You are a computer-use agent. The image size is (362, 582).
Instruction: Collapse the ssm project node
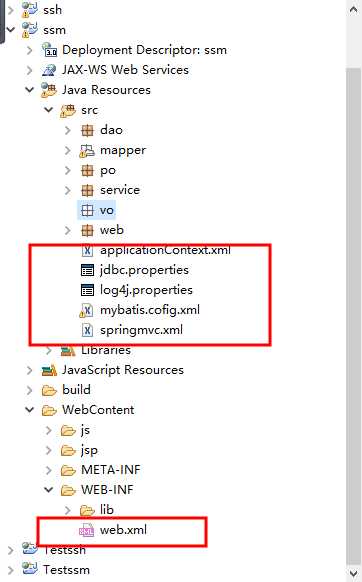(11, 29)
